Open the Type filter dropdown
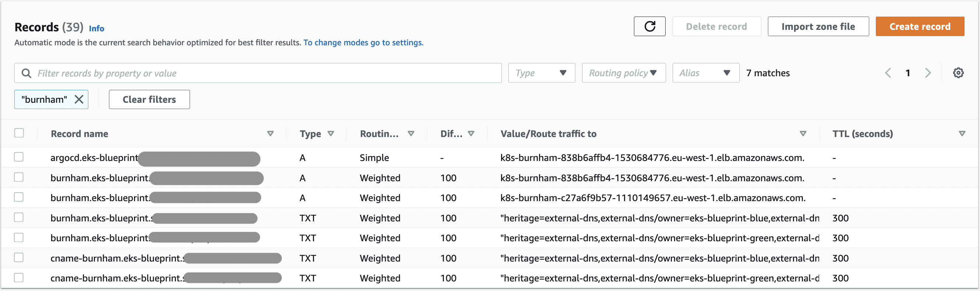Screen dimensions: 980x291 click(542, 73)
